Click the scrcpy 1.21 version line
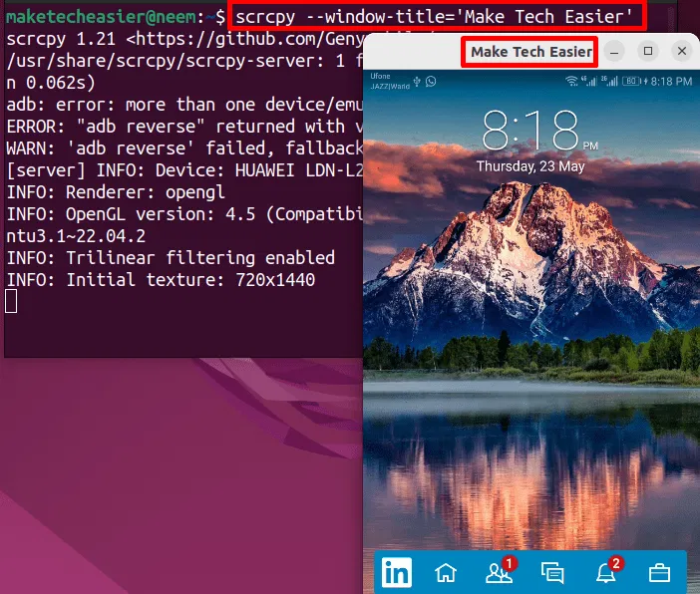 (184, 39)
